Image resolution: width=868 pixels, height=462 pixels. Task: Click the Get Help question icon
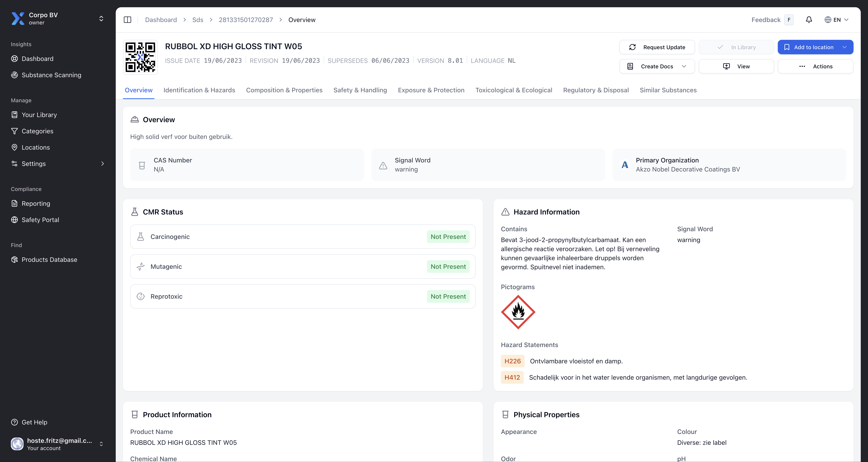[x=14, y=422]
